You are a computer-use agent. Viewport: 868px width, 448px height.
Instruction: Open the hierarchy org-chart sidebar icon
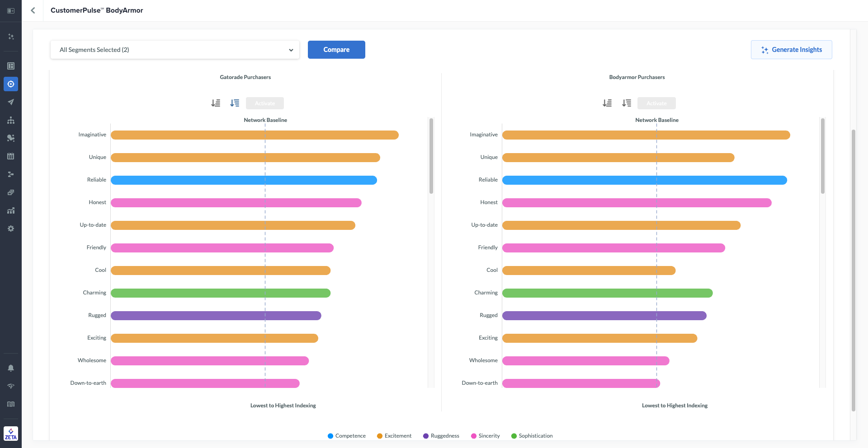[11, 120]
